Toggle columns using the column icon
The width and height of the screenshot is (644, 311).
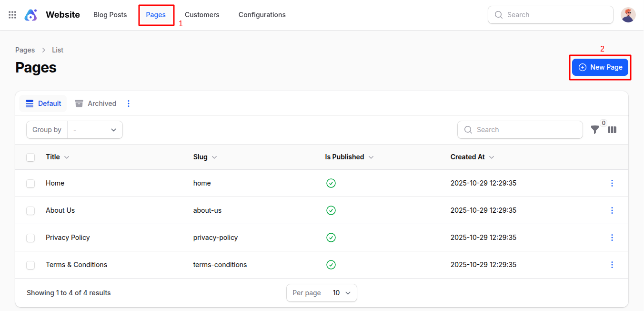(612, 130)
